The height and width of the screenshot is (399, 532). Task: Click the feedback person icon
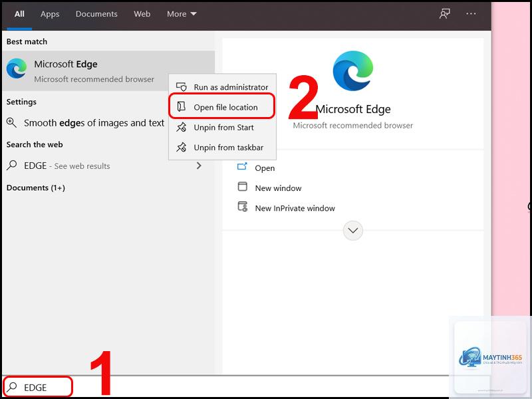point(444,14)
